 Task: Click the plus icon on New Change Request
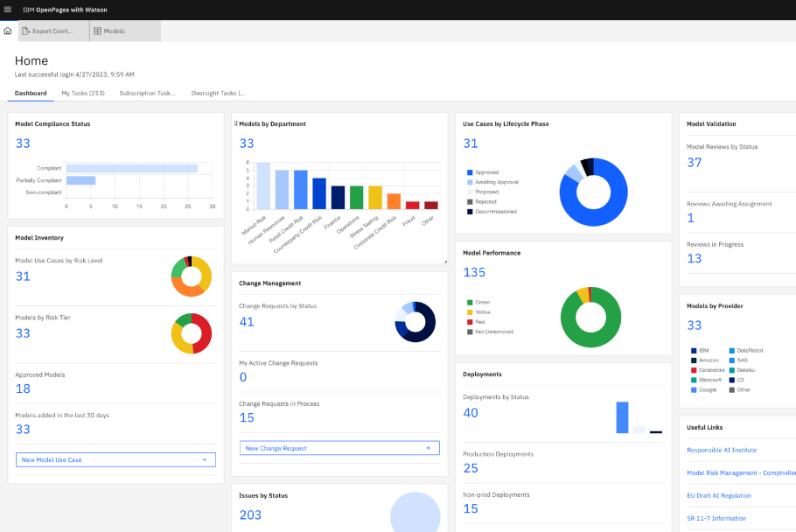point(429,448)
